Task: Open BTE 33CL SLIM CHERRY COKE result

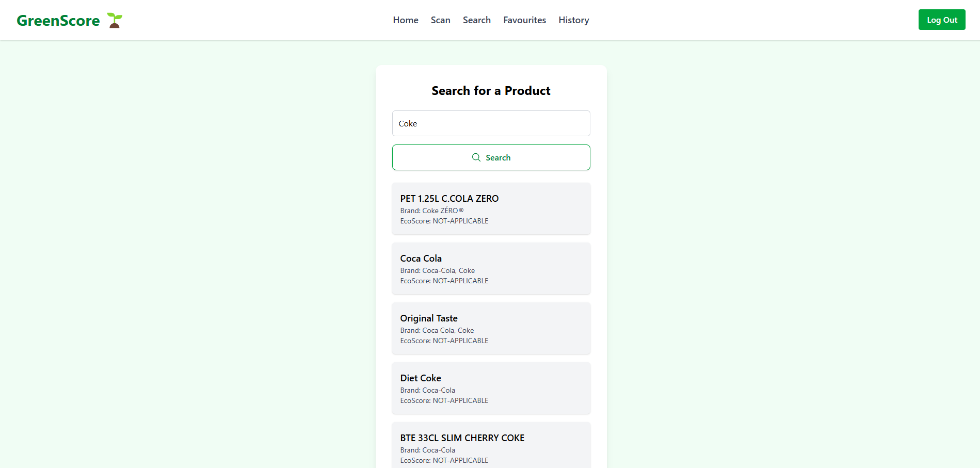Action: click(x=491, y=445)
